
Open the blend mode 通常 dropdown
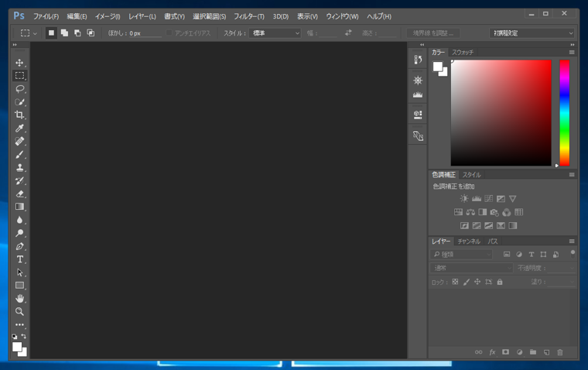click(x=471, y=268)
